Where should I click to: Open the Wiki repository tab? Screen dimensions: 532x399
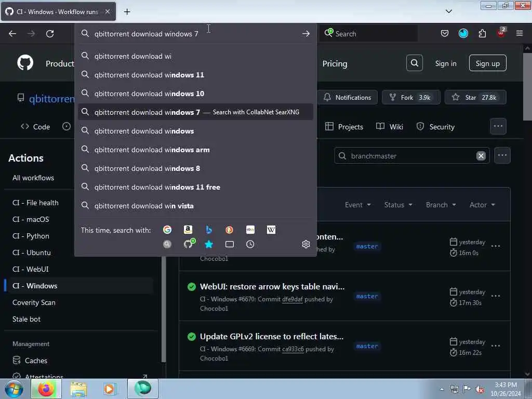pyautogui.click(x=390, y=127)
